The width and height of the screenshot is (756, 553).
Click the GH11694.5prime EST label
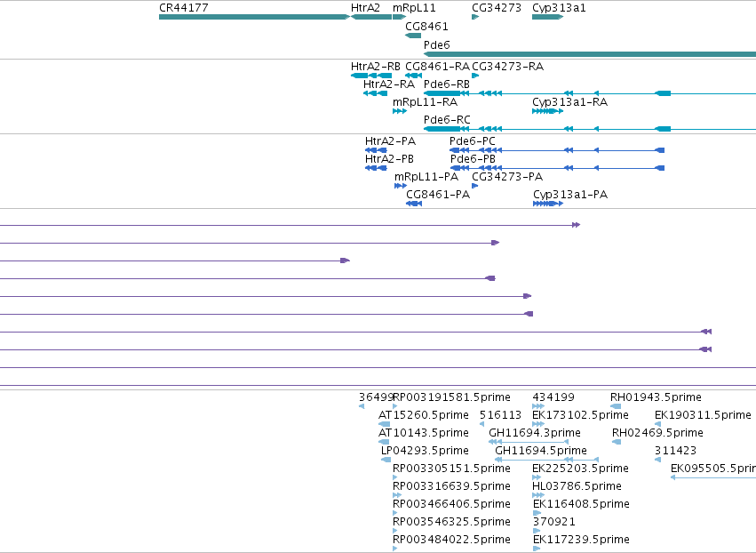point(541,451)
